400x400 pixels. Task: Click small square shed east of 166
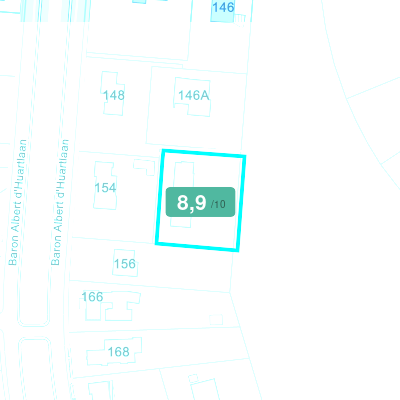[x=216, y=320]
